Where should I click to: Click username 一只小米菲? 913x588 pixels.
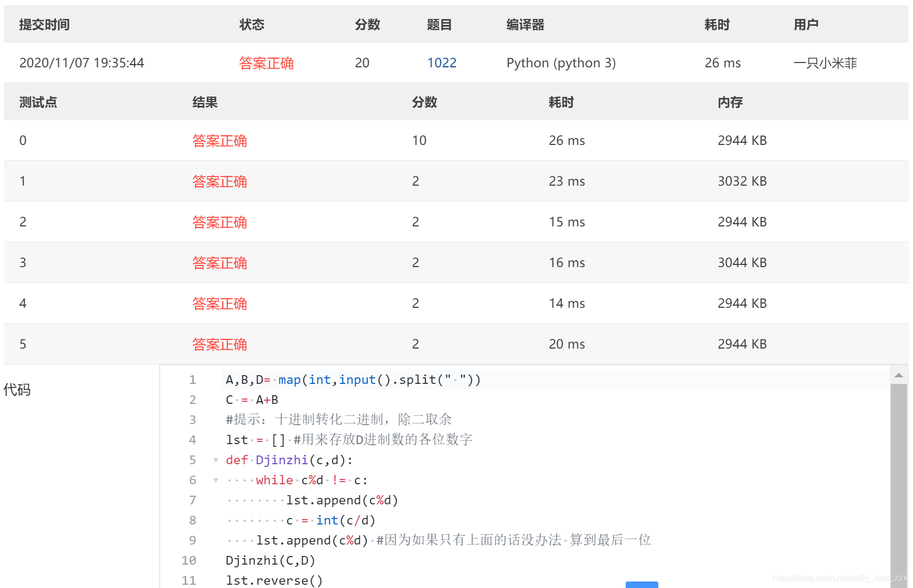[x=825, y=63]
